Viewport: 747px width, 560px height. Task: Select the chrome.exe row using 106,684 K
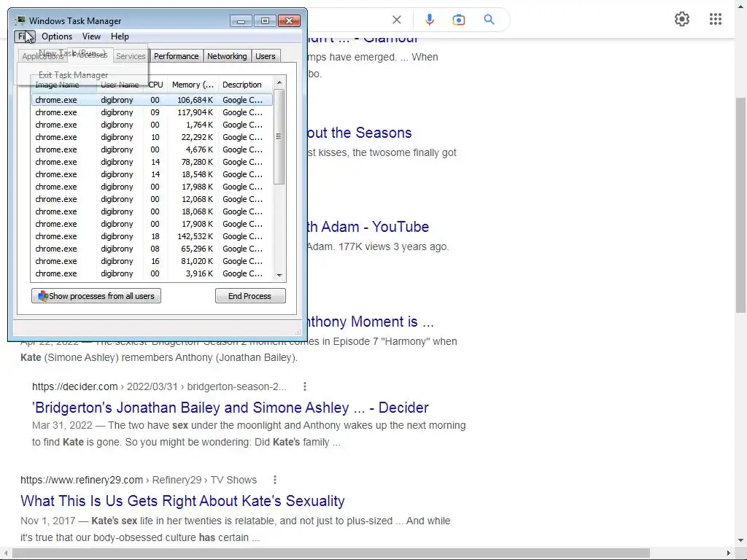(x=152, y=100)
